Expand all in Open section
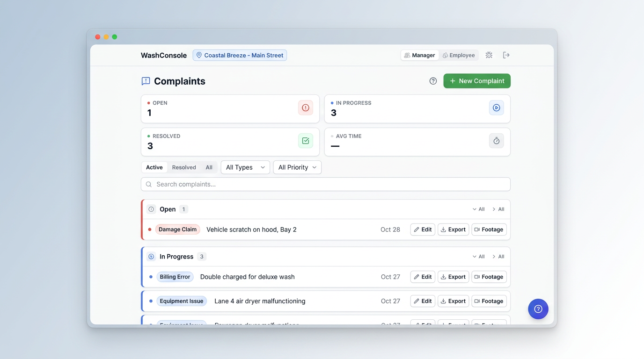Image resolution: width=644 pixels, height=359 pixels. tap(478, 209)
